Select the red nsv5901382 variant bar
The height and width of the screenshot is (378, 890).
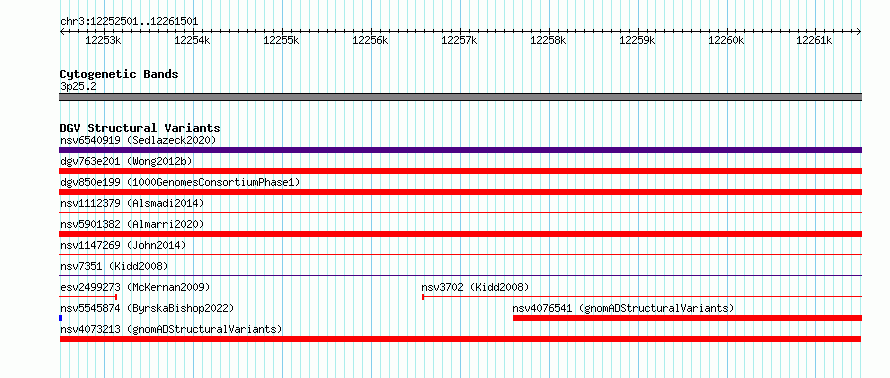[x=461, y=234]
